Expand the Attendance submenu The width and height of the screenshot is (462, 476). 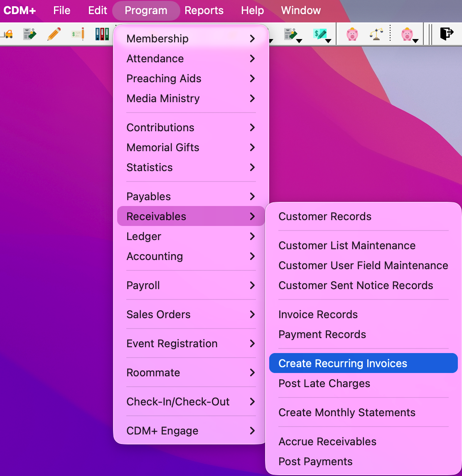point(191,59)
